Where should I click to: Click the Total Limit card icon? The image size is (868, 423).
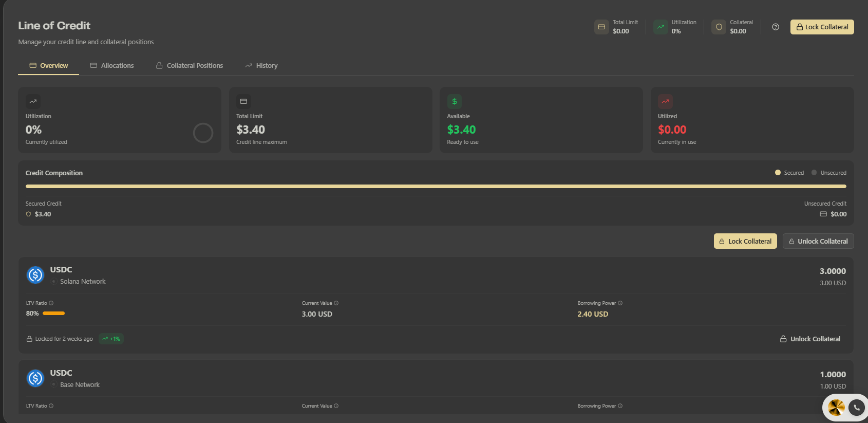pos(243,101)
